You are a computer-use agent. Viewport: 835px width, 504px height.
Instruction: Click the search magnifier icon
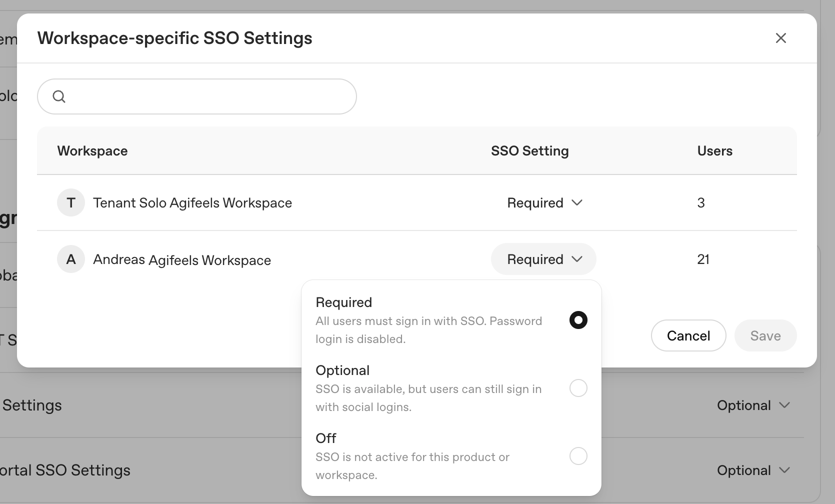(x=59, y=96)
